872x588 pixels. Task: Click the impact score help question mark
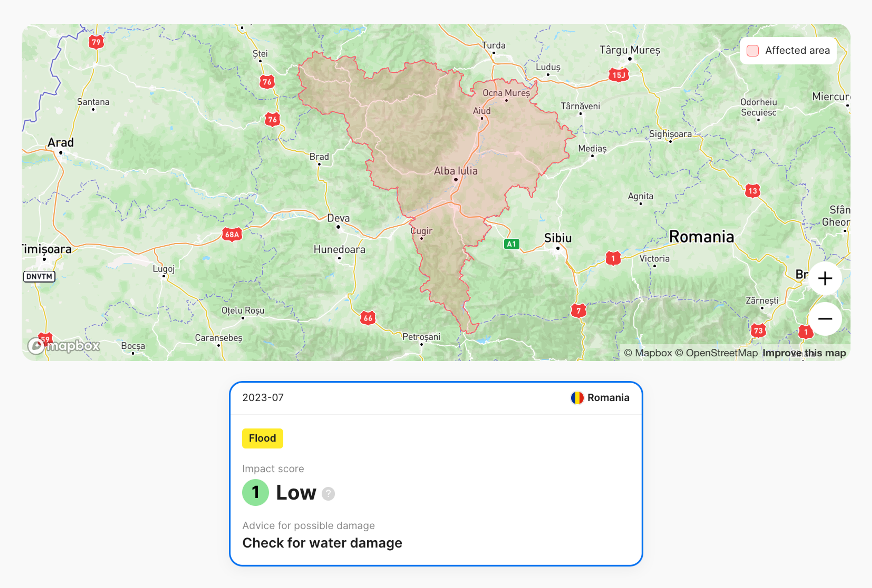(x=328, y=494)
